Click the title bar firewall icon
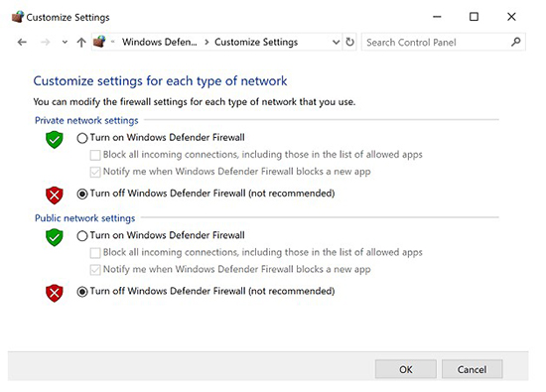This screenshot has height=392, width=546. point(18,17)
